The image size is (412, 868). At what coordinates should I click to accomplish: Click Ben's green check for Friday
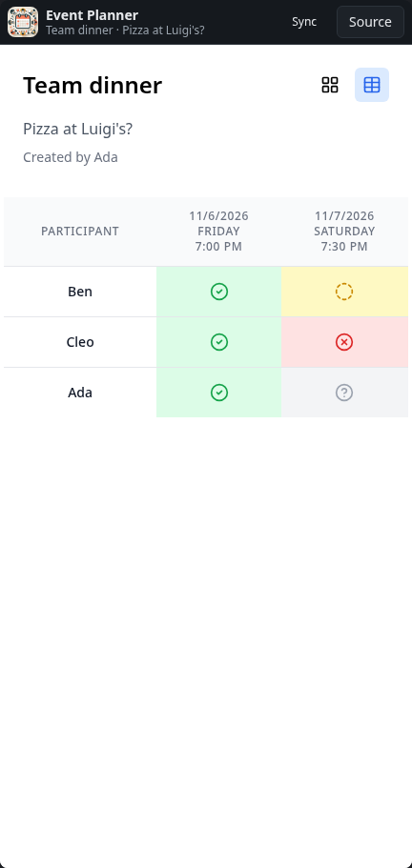219,292
